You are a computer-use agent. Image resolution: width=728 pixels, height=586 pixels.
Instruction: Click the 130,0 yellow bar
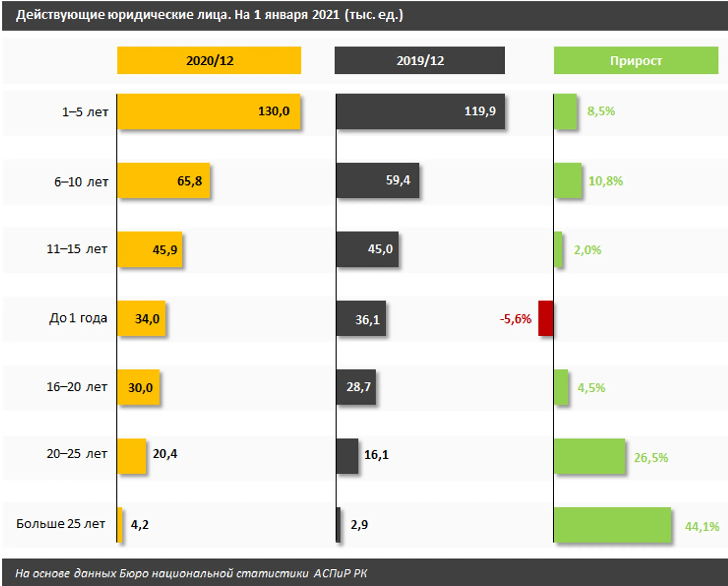[209, 111]
